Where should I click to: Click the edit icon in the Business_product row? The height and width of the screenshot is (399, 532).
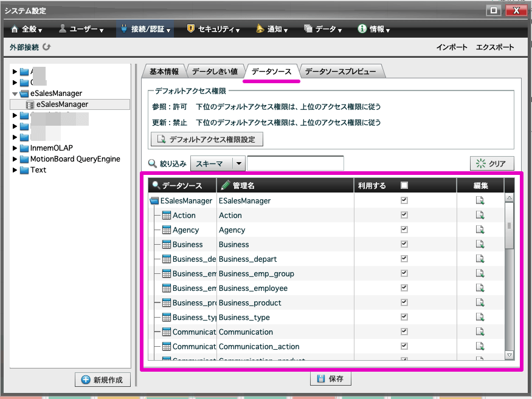coord(480,302)
